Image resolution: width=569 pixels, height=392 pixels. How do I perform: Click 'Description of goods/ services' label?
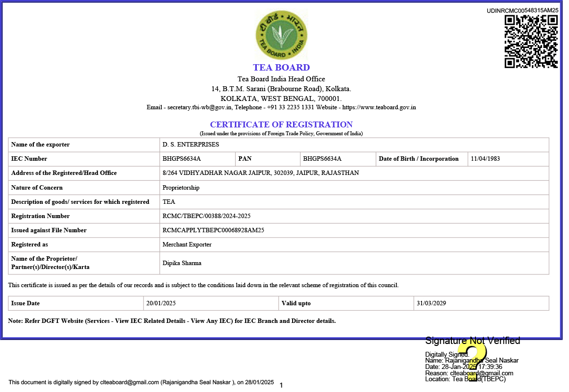pos(80,202)
